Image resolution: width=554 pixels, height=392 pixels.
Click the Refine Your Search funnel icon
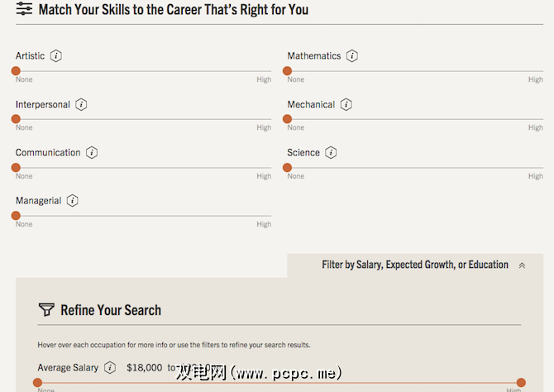click(46, 310)
